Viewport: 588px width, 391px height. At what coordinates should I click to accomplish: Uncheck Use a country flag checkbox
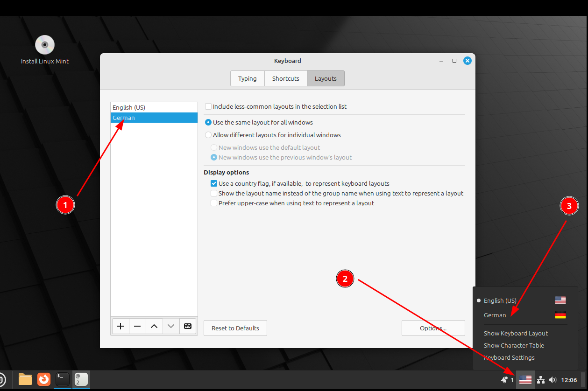click(x=214, y=183)
